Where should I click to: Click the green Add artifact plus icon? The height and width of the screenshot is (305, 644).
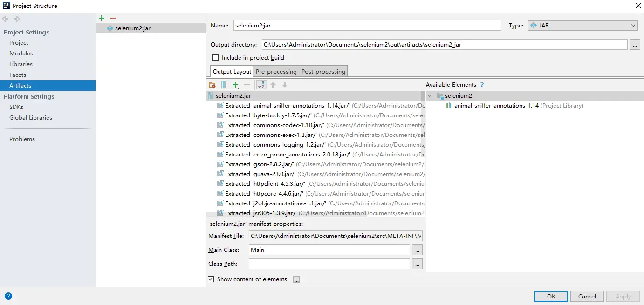pyautogui.click(x=102, y=18)
